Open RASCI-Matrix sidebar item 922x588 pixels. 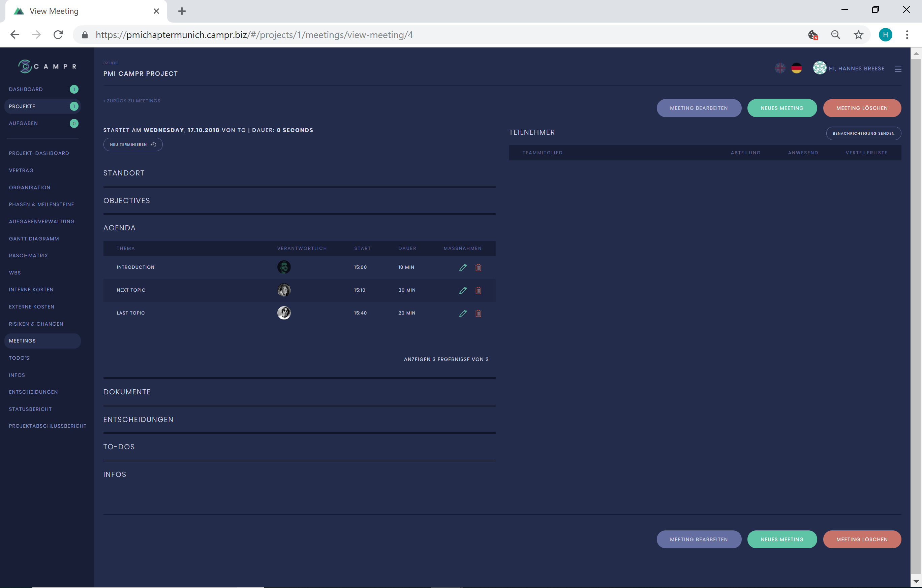pos(28,256)
